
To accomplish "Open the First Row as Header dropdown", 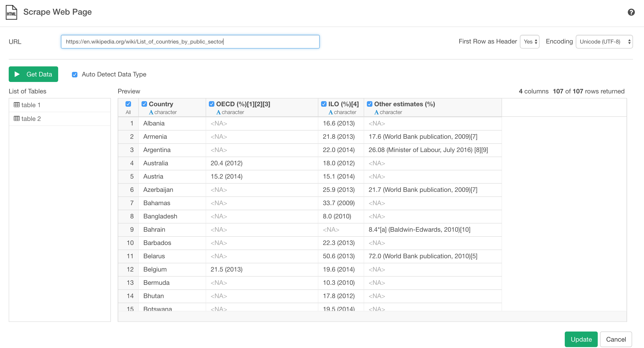I will pos(529,41).
